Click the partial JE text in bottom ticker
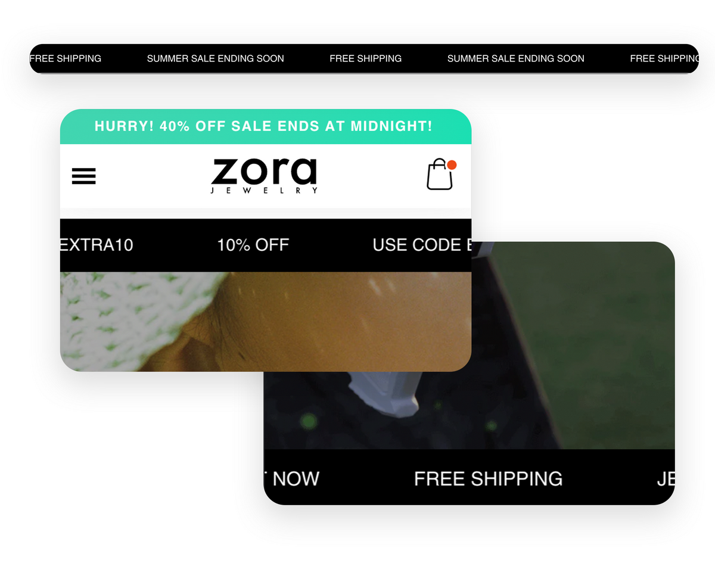Image resolution: width=715 pixels, height=588 pixels. click(x=666, y=478)
